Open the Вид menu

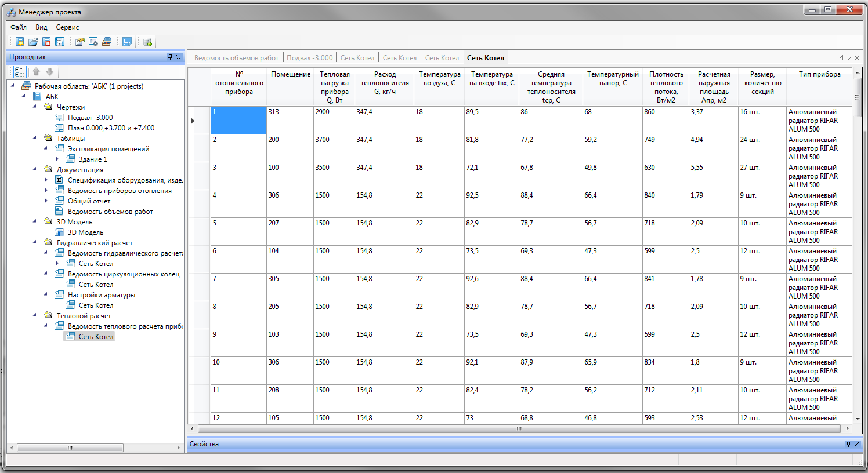pos(41,27)
